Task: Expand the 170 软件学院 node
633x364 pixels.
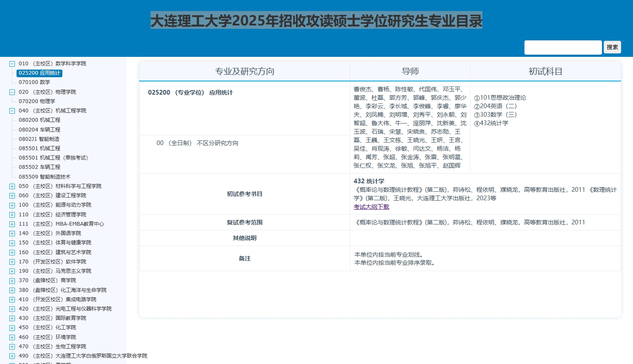Action: [x=12, y=262]
